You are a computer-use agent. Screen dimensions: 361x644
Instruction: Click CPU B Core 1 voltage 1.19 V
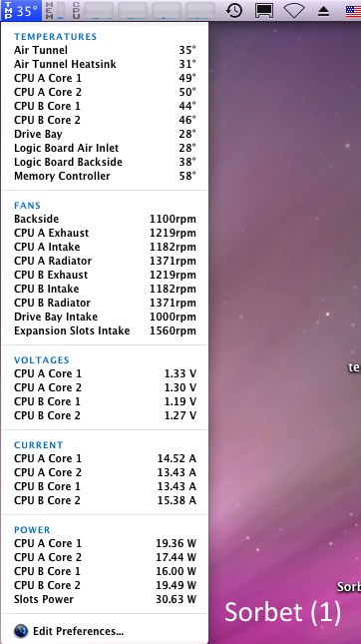[x=105, y=401]
